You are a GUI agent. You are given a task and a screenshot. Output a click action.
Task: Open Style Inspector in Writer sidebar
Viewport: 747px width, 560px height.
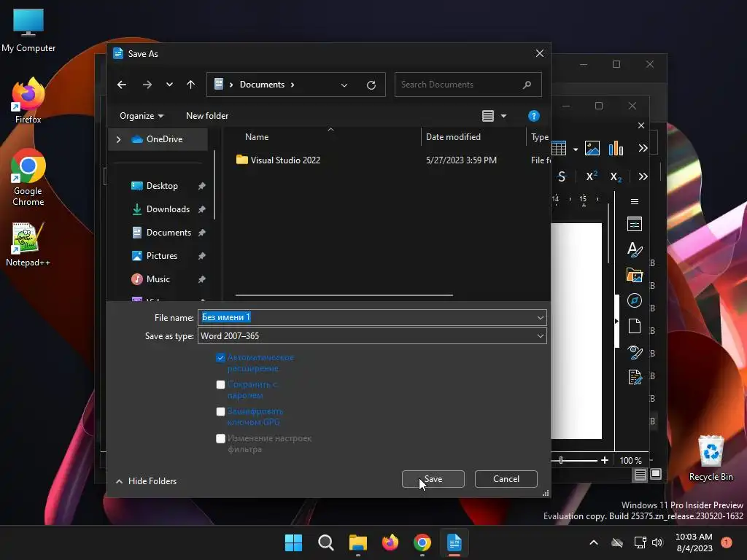(635, 352)
